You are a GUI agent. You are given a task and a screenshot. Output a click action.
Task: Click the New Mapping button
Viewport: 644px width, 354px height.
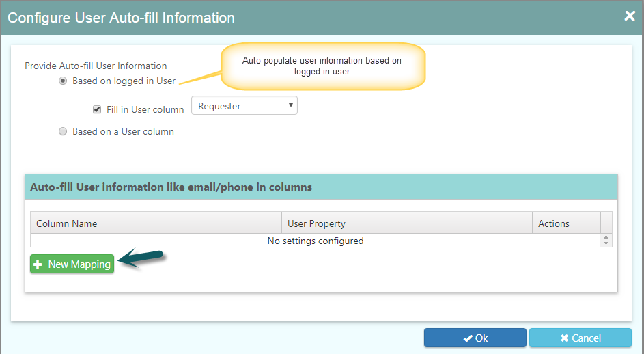click(72, 264)
